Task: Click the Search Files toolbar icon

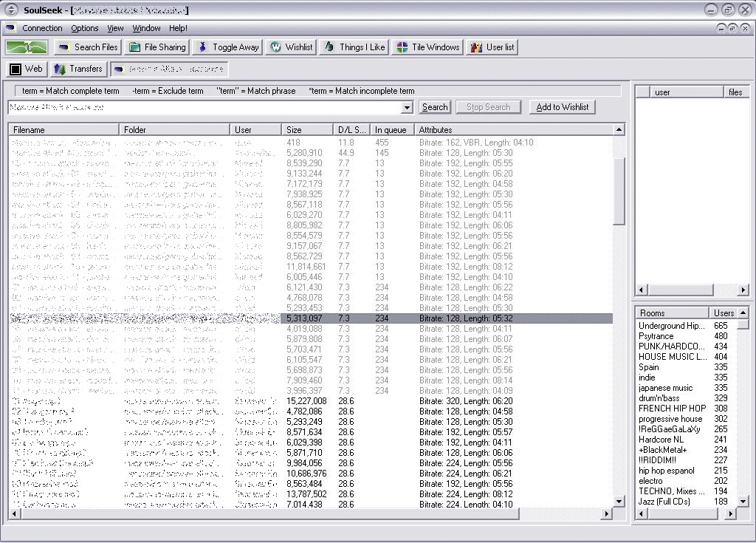Action: [87, 47]
